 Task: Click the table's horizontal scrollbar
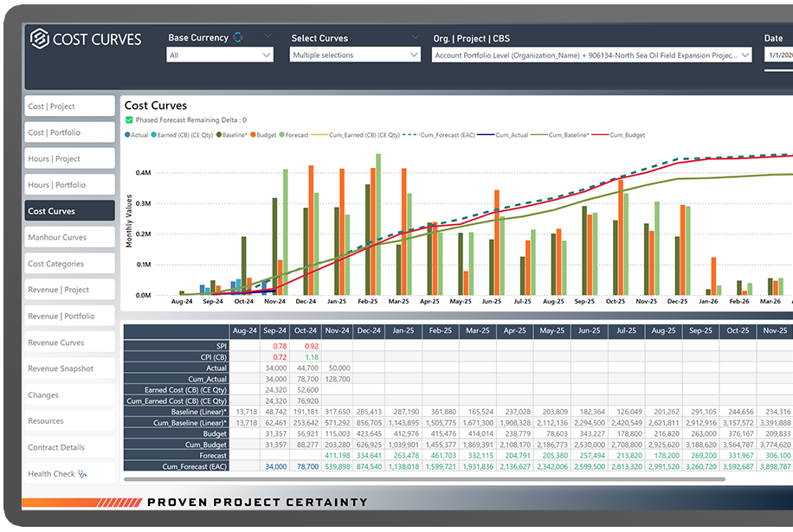(x=433, y=479)
